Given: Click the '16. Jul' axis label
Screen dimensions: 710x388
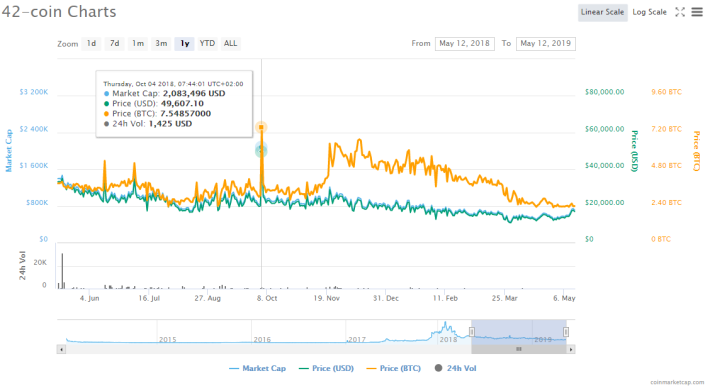Looking at the screenshot, I should [x=149, y=298].
